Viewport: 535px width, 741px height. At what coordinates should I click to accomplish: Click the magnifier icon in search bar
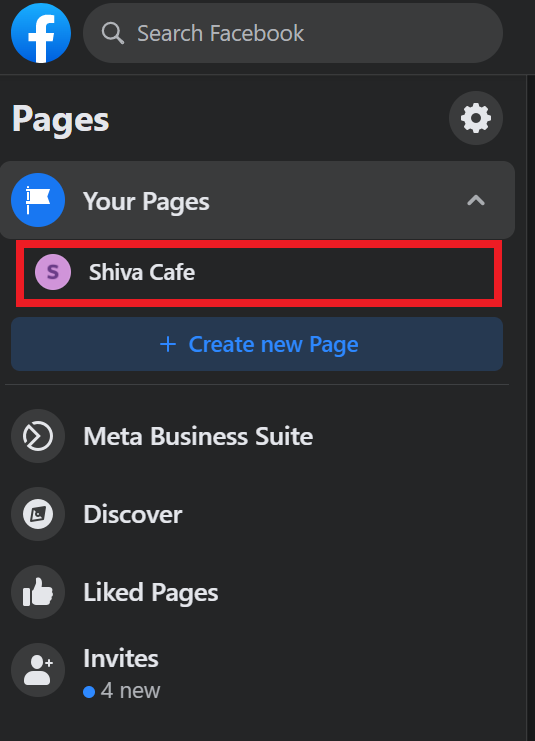click(x=112, y=34)
